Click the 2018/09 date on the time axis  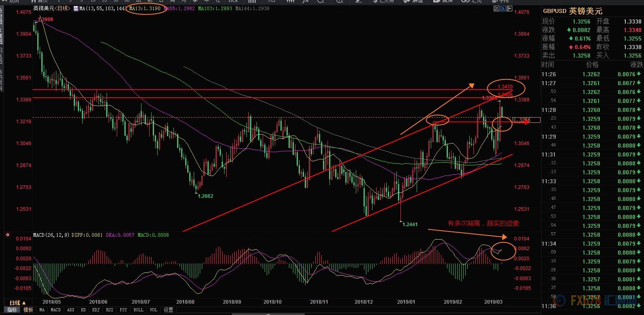tap(232, 302)
